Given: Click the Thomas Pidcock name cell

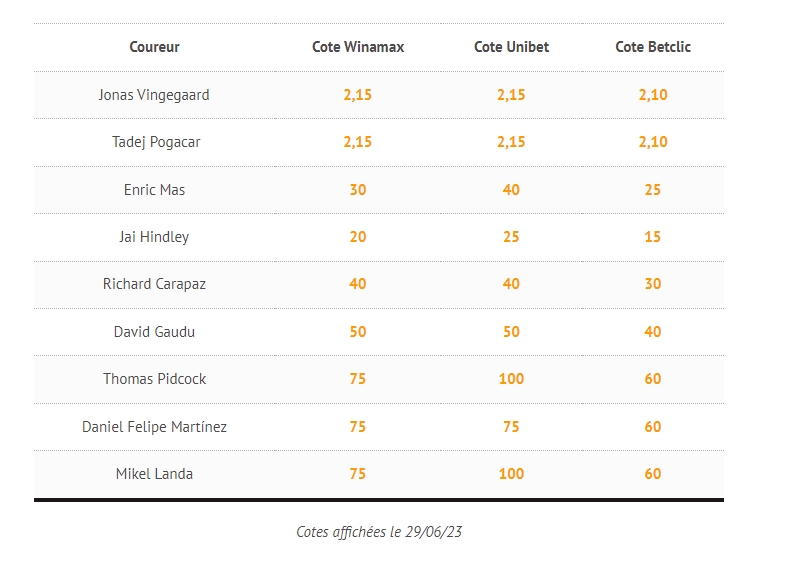Looking at the screenshot, I should (155, 379).
